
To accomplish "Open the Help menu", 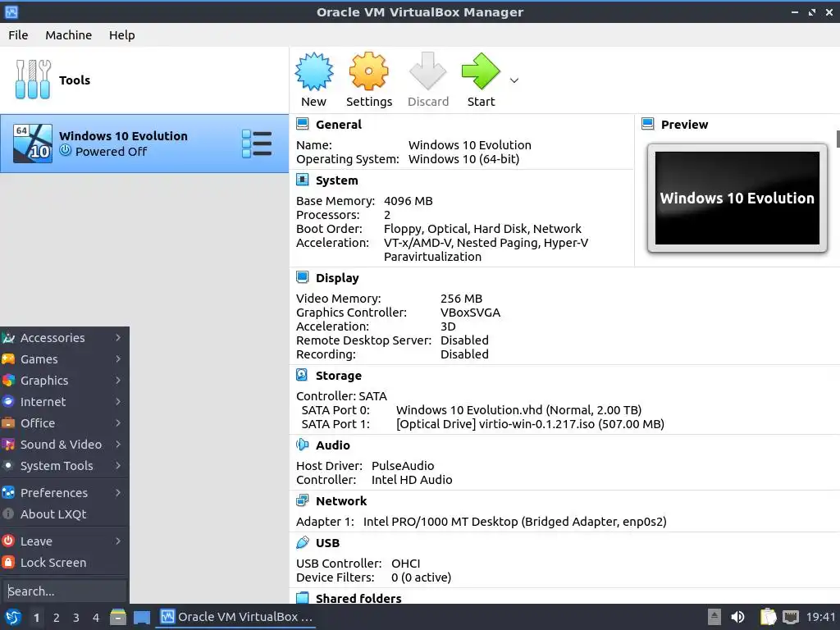I will (122, 34).
